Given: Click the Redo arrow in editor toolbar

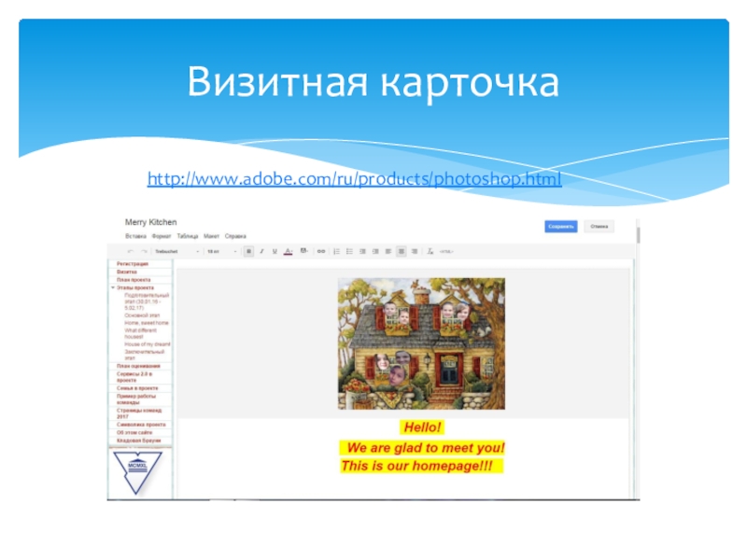Looking at the screenshot, I should pyautogui.click(x=144, y=251).
